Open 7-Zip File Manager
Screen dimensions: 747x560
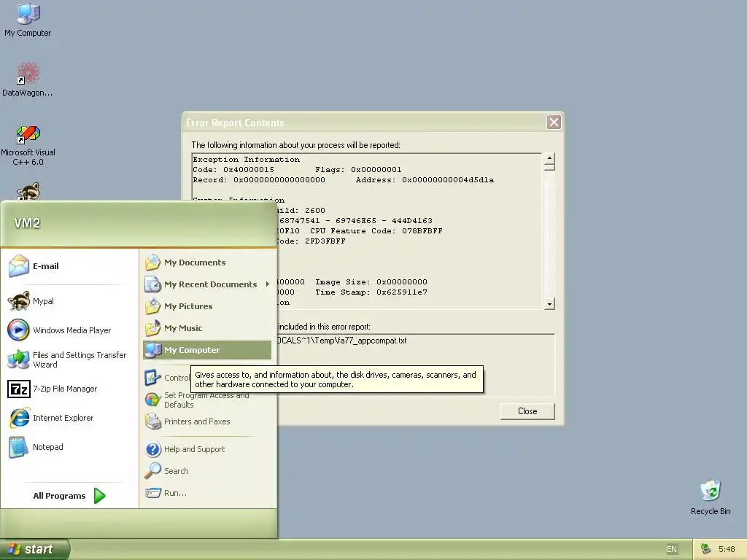[x=53, y=389]
